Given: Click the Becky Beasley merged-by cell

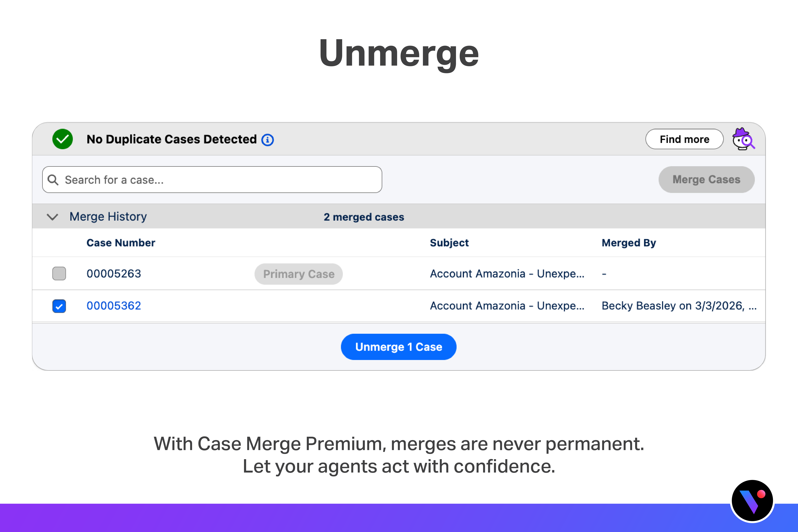Looking at the screenshot, I should 679,306.
